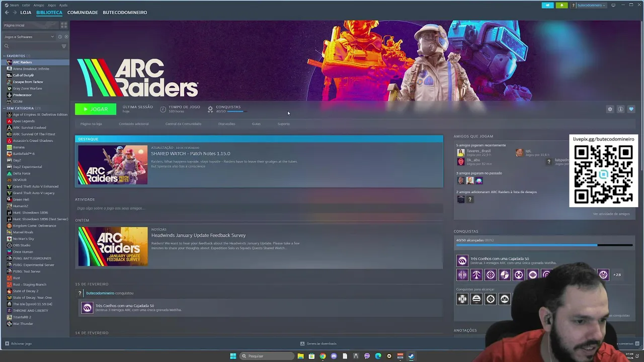Open Discord from the taskbar
Image resolution: width=644 pixels, height=362 pixels.
334,356
